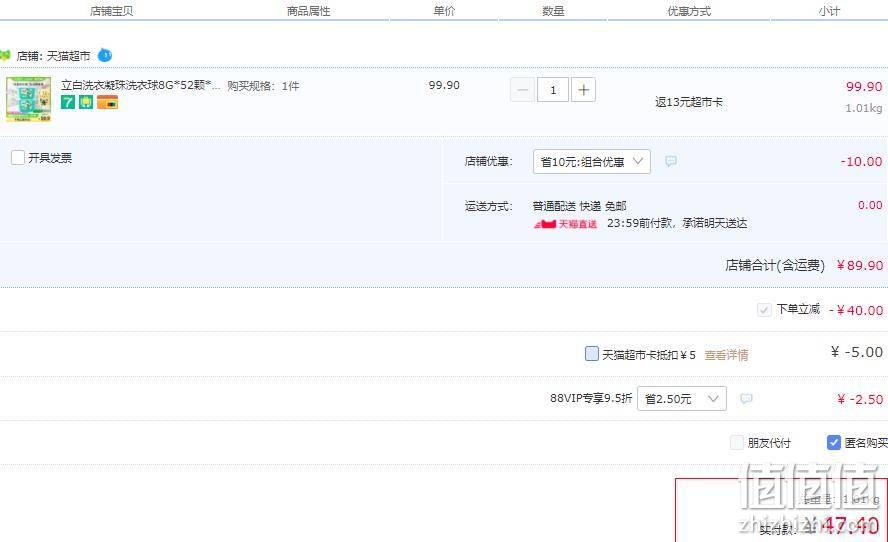Click the 小计 column header
This screenshot has width=888, height=542.
(829, 11)
